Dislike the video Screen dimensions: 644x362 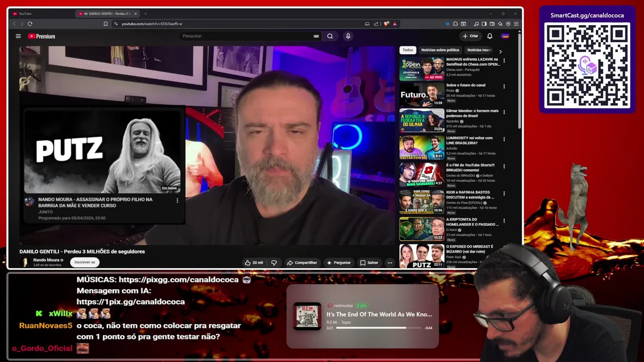pyautogui.click(x=274, y=262)
